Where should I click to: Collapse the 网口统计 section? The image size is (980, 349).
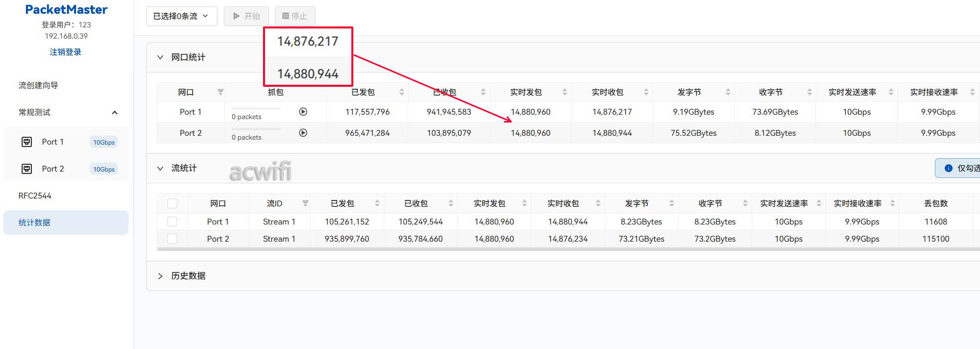(x=160, y=57)
